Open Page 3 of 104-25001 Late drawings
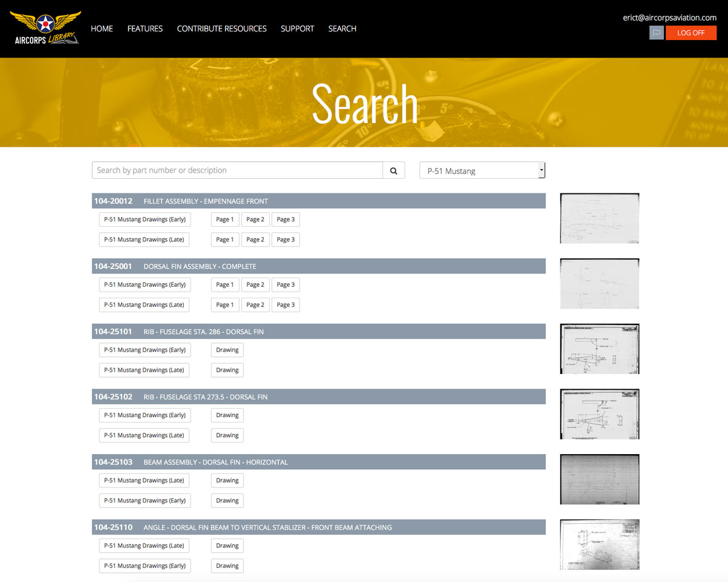The width and height of the screenshot is (728, 582). (x=285, y=304)
